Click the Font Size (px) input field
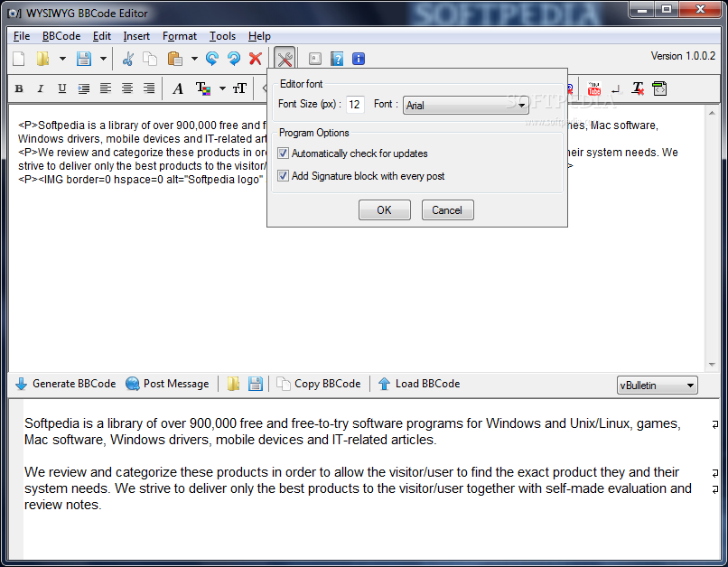The height and width of the screenshot is (567, 728). click(355, 105)
